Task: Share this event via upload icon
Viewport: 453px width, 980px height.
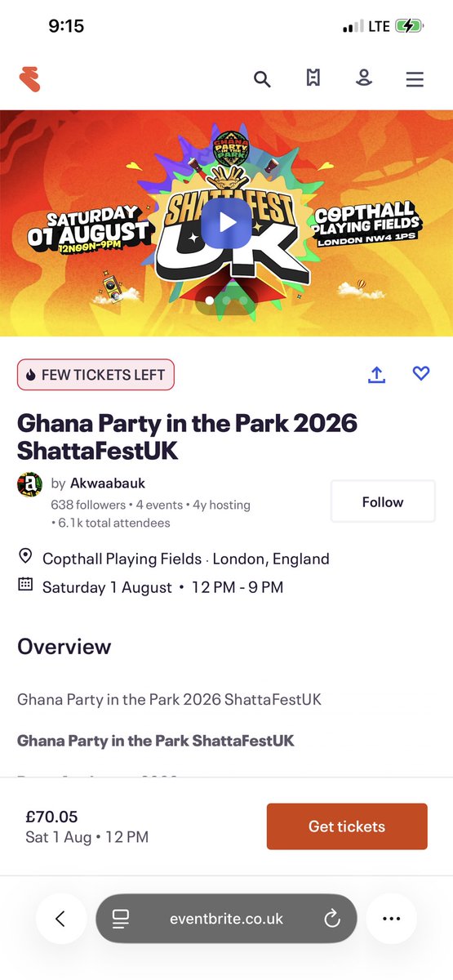Action: (376, 374)
